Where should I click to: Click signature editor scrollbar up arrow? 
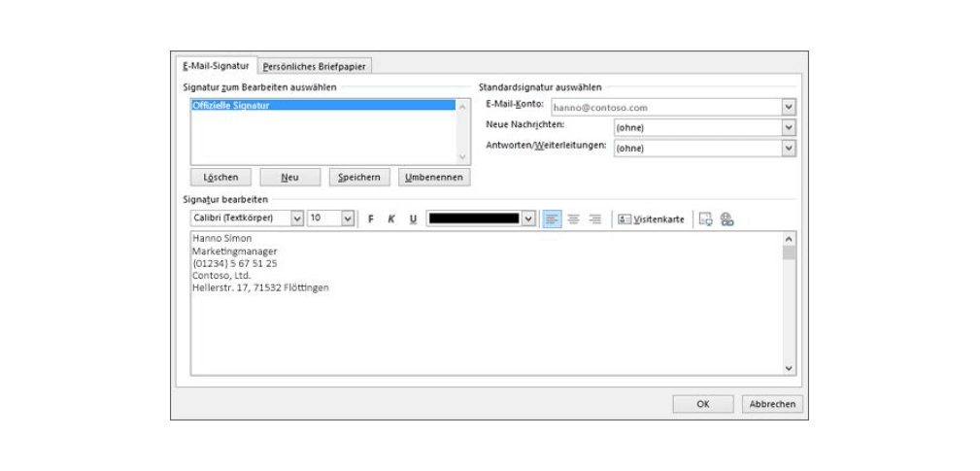(x=789, y=239)
